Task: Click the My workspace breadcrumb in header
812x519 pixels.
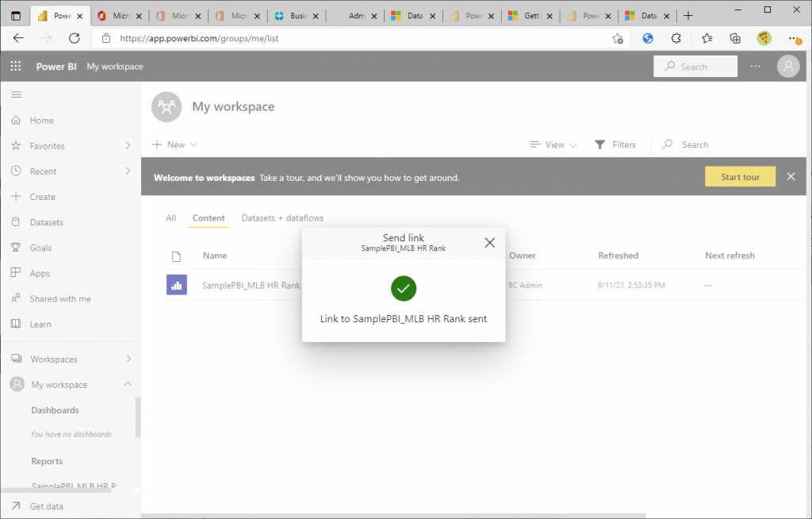Action: click(115, 67)
